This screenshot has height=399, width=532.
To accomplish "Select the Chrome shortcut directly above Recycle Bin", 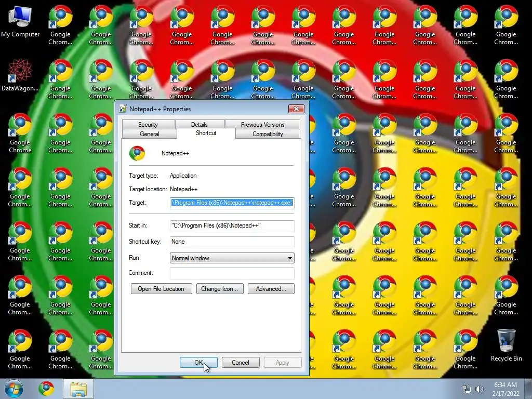I will [506, 295].
